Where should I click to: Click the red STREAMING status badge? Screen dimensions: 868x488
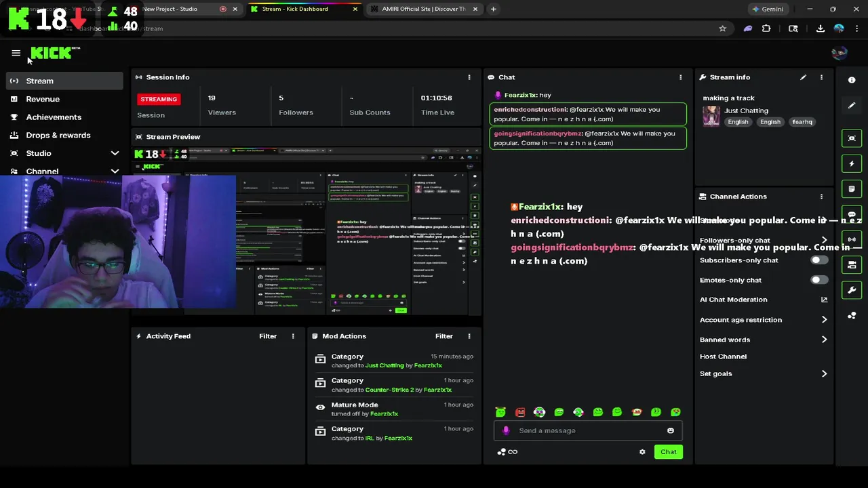159,99
